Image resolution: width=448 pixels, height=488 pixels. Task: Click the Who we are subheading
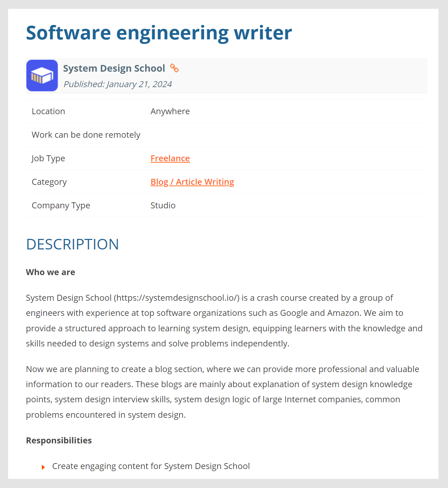(51, 272)
